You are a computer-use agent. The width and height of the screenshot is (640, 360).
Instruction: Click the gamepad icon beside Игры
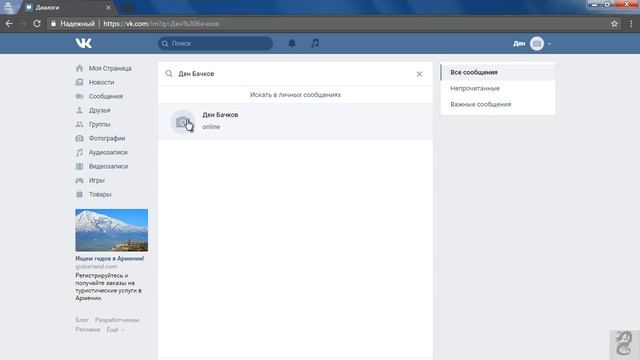(80, 180)
